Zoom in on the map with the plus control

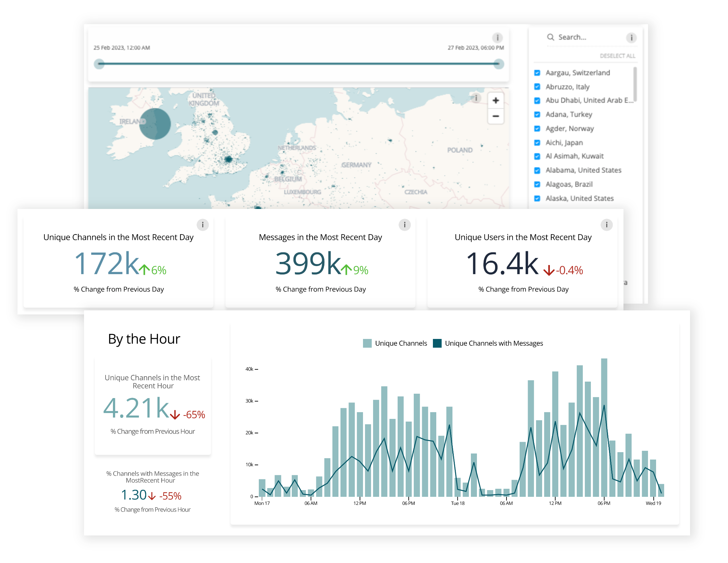pos(495,100)
